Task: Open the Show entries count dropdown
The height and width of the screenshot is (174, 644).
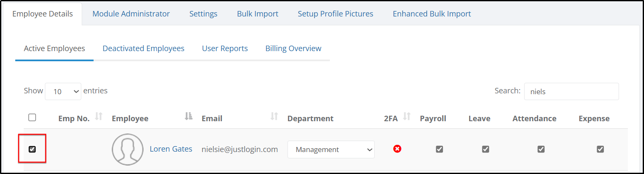Action: coord(63,91)
